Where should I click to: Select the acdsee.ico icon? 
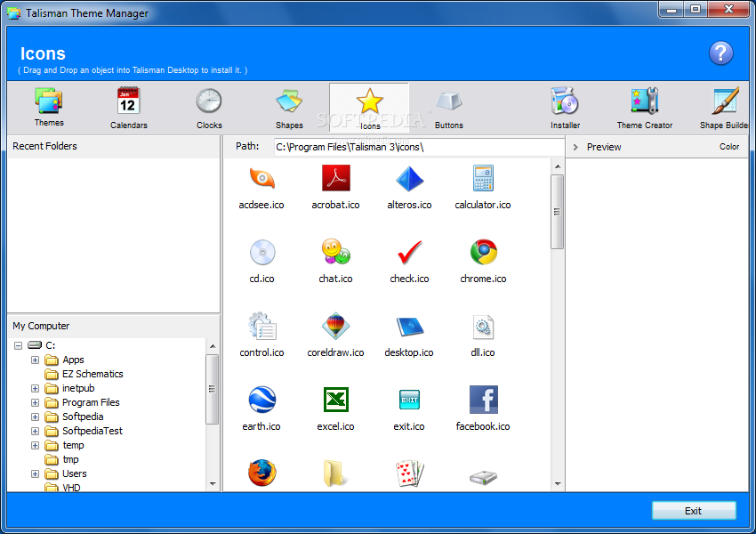click(x=261, y=187)
